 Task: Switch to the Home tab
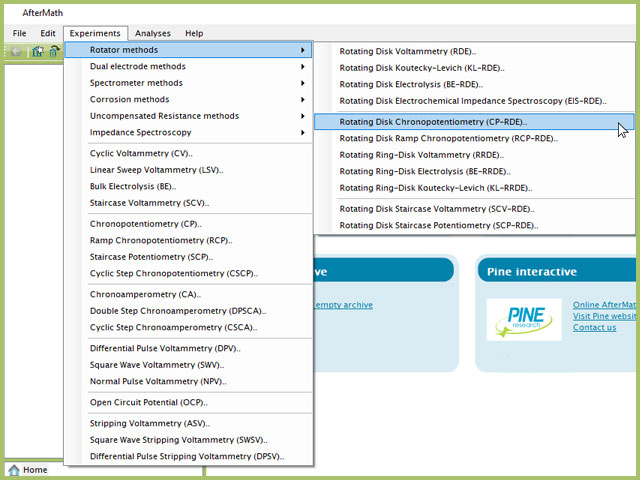(28, 470)
